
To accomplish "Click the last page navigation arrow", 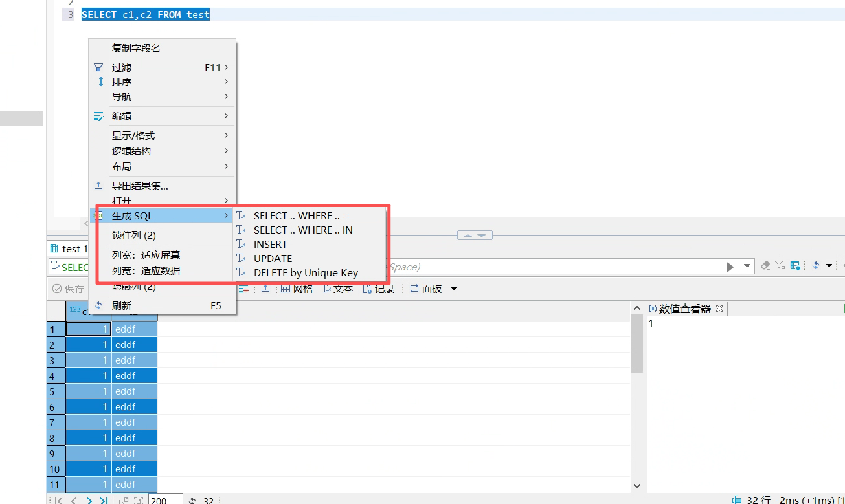I will tap(104, 500).
